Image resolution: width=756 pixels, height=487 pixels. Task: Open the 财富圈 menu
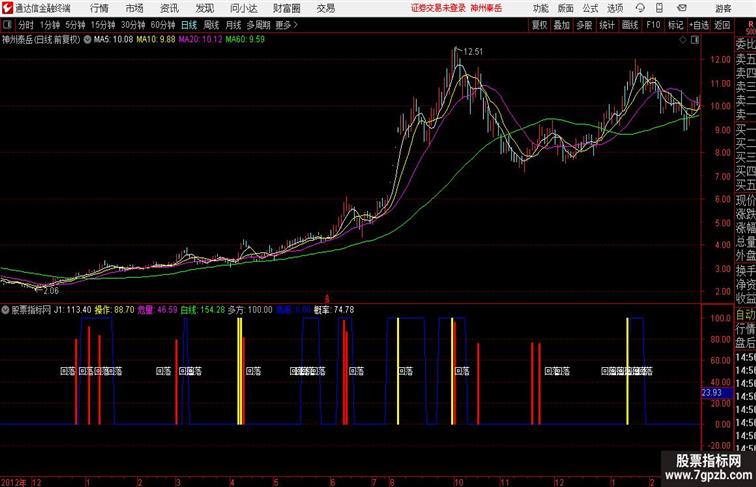(287, 8)
